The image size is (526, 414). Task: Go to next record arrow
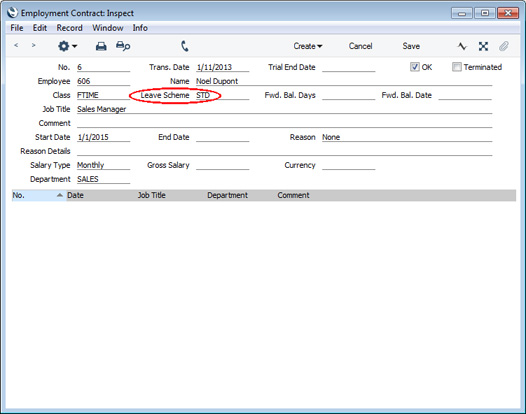pos(33,45)
